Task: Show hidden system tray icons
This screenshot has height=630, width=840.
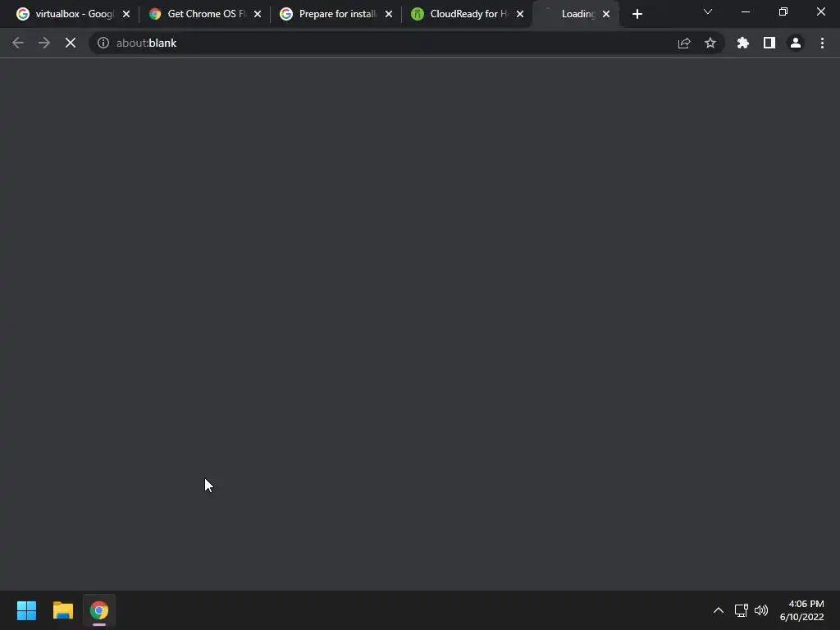Action: [719, 610]
